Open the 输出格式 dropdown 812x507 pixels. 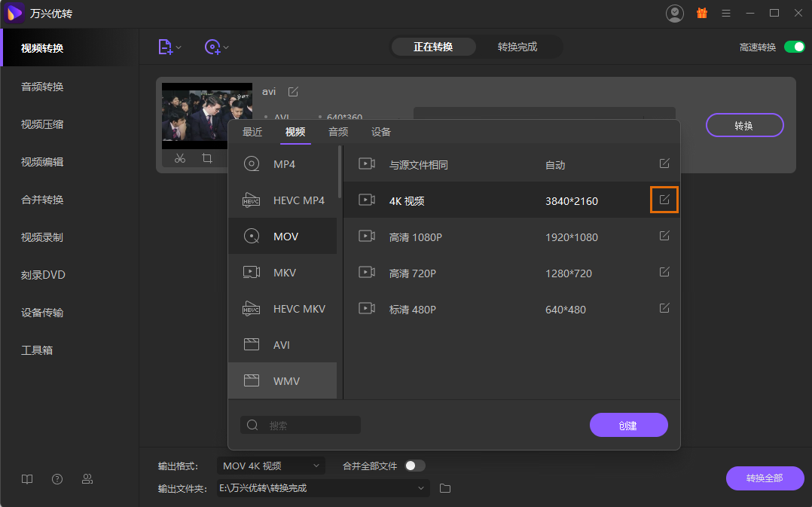tap(270, 466)
